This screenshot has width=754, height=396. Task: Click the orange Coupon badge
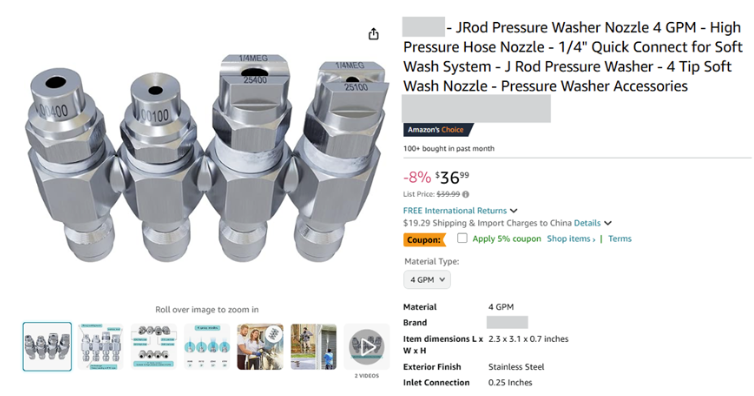[424, 239]
